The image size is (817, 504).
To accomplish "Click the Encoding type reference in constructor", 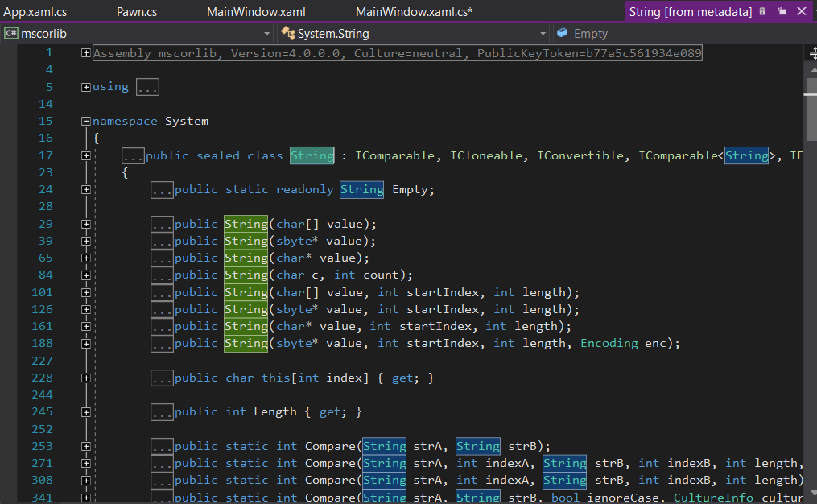I will (609, 343).
